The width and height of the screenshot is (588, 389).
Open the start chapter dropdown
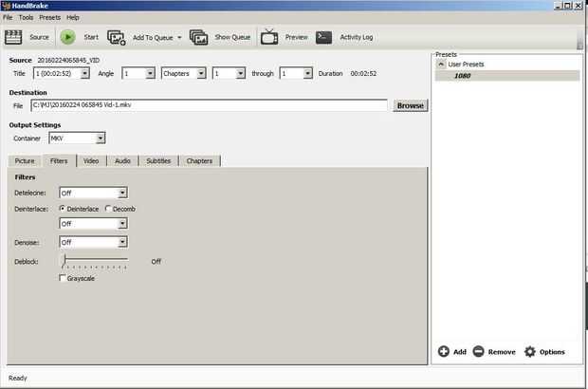coord(241,73)
